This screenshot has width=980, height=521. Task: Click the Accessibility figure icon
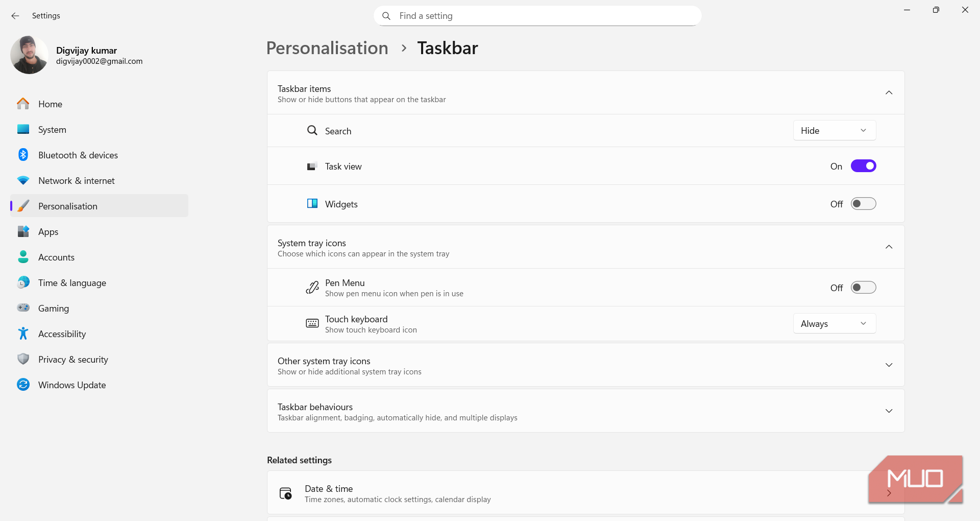point(23,334)
